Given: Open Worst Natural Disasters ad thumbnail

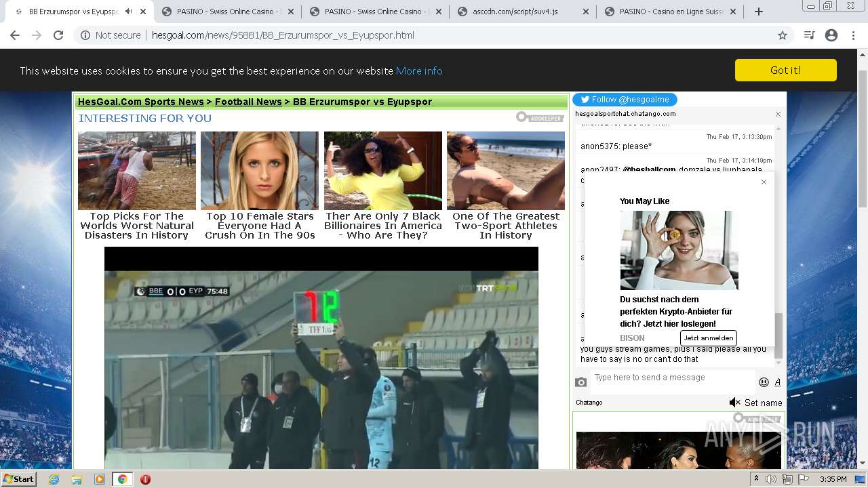Looking at the screenshot, I should [x=137, y=170].
